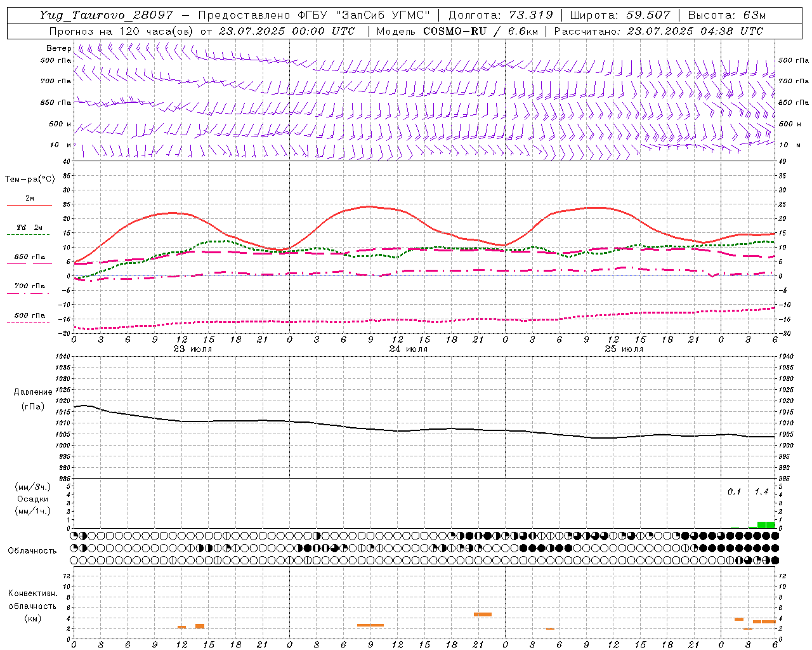Click the Осадки precipitation label
This screenshot has height=650, width=812.
33,499
